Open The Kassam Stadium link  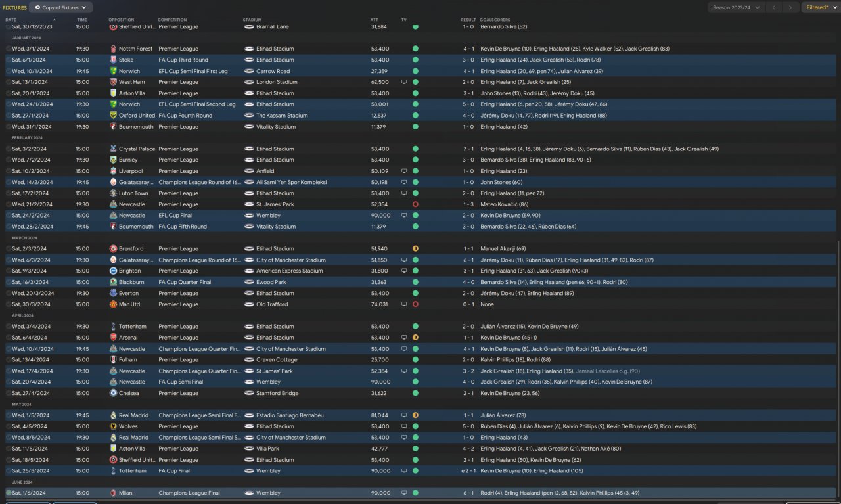(x=282, y=115)
